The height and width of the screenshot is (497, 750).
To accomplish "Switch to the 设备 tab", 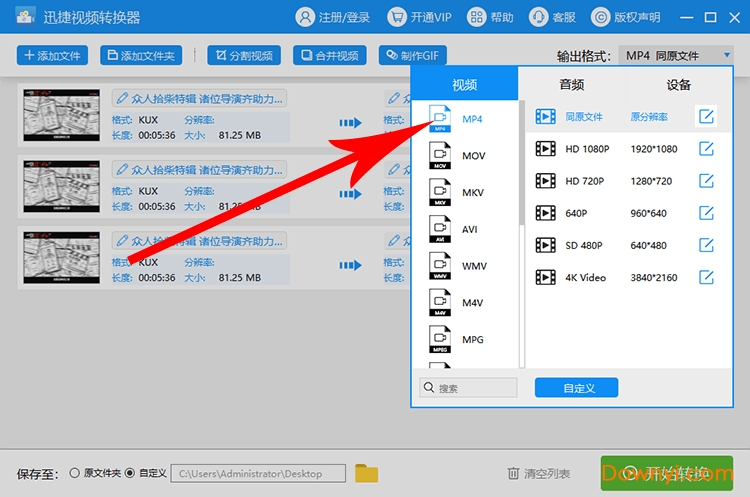I will click(679, 84).
